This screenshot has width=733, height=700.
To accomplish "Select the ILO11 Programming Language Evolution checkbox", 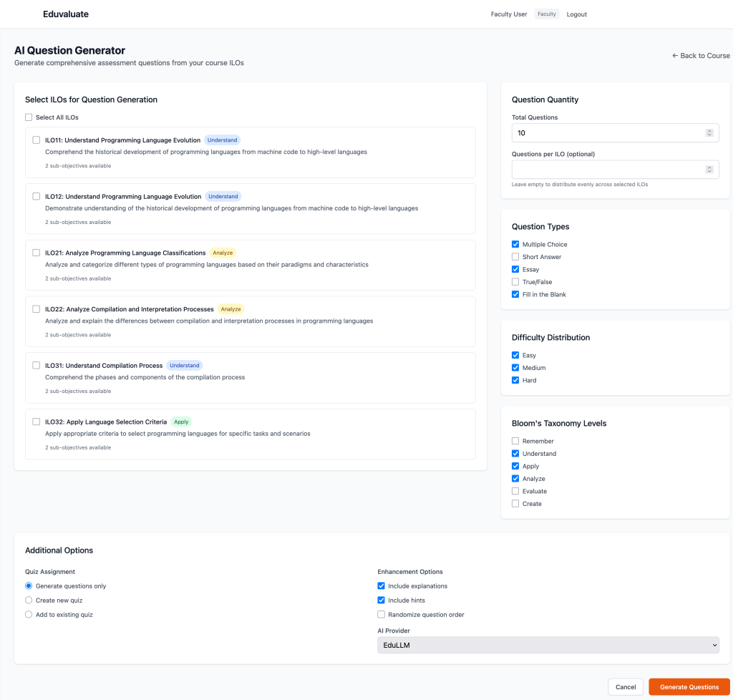I will click(x=37, y=140).
